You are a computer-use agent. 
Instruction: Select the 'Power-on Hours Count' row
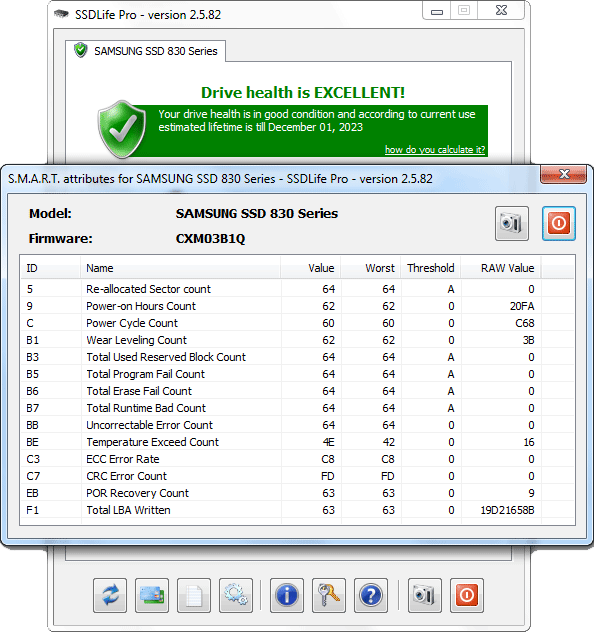point(297,306)
